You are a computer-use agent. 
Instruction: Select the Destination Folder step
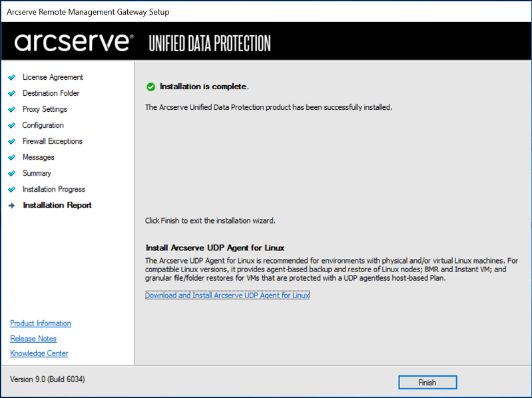click(x=51, y=93)
